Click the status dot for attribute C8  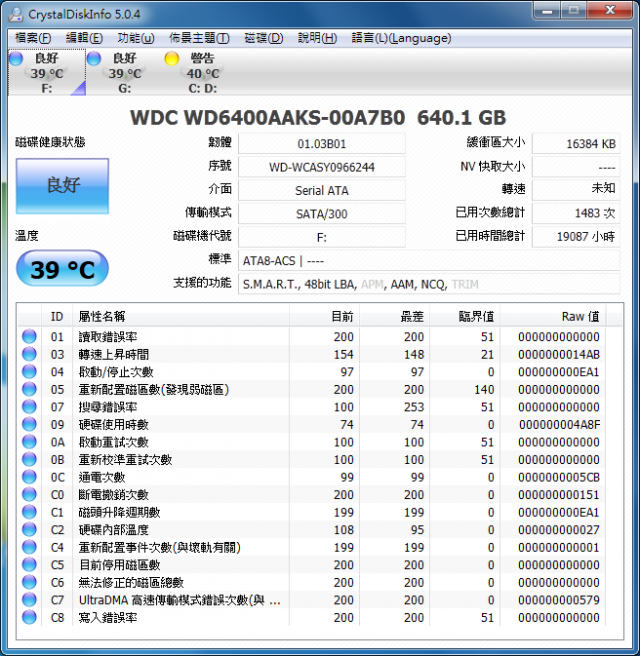29,617
